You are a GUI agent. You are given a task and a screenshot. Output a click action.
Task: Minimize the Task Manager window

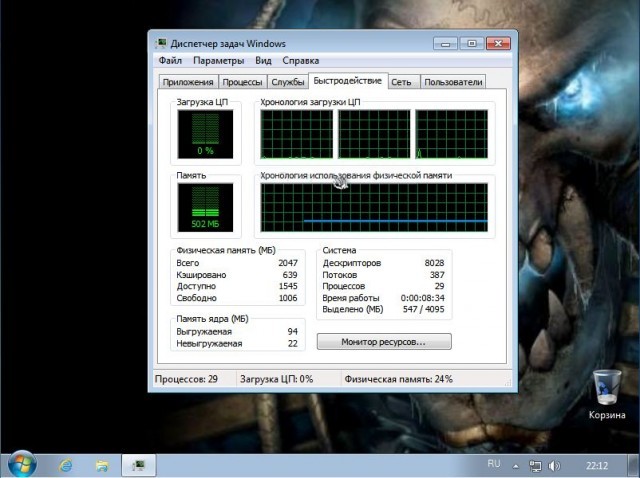click(445, 43)
